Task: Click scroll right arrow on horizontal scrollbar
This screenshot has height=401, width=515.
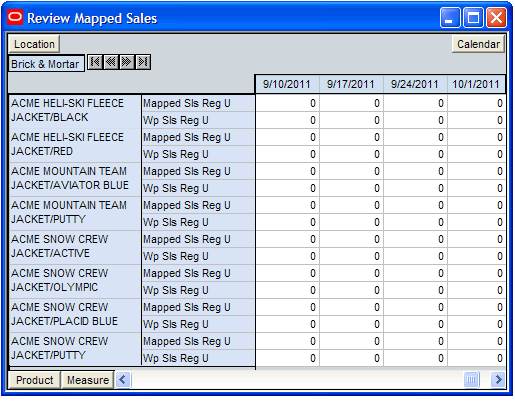Action: (498, 379)
